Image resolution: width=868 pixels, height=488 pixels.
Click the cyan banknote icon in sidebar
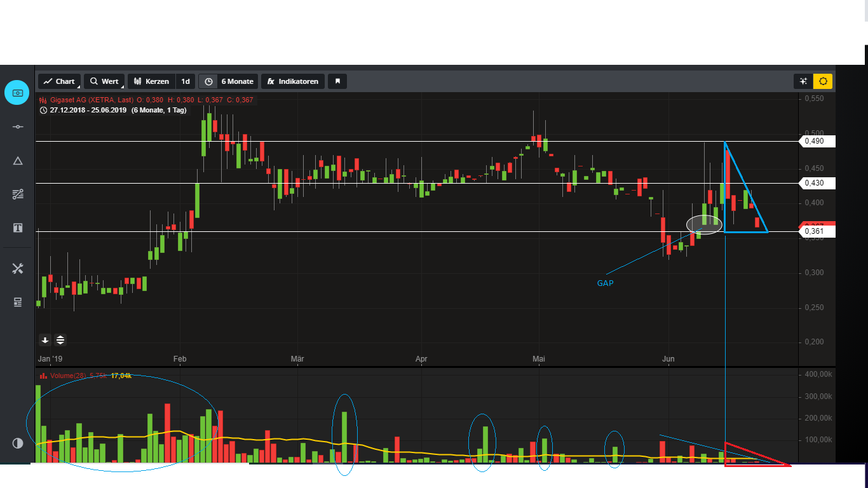coord(17,93)
